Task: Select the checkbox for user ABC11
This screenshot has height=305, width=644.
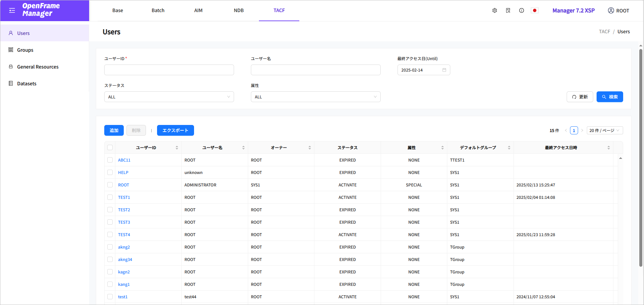Action: point(110,160)
